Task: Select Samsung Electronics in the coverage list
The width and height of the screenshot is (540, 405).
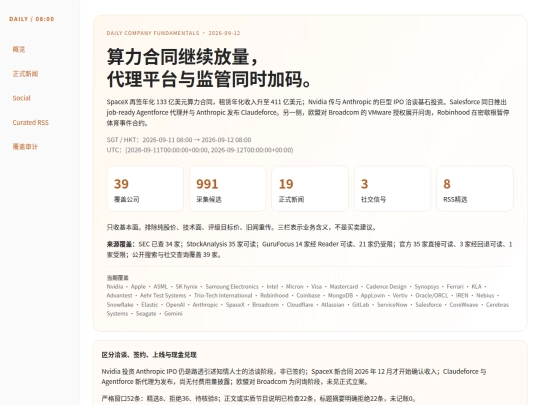Action: click(x=232, y=287)
